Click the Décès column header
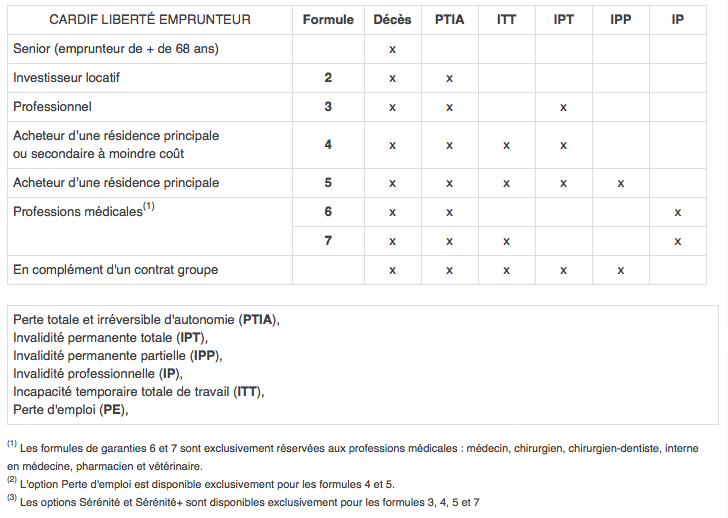The width and height of the screenshot is (728, 518). [392, 19]
